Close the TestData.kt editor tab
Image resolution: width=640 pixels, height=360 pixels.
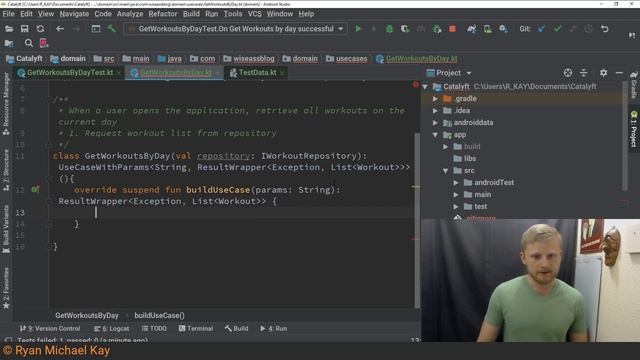[x=282, y=73]
